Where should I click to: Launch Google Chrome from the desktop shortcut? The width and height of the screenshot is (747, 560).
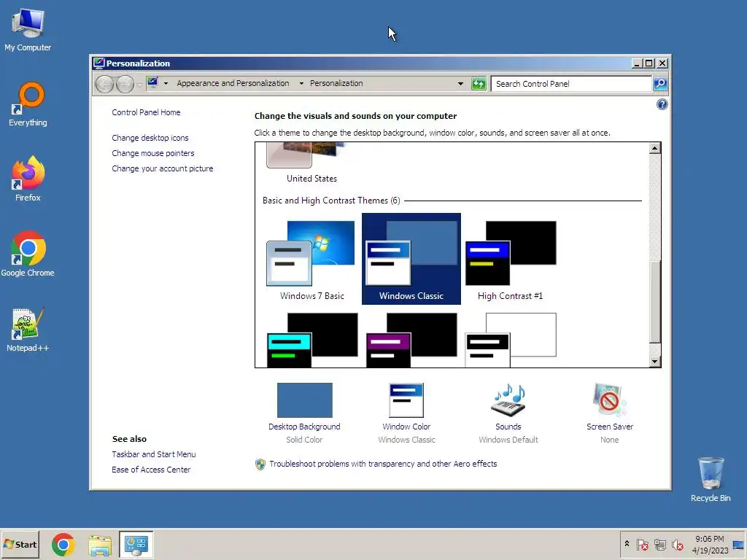pyautogui.click(x=28, y=254)
